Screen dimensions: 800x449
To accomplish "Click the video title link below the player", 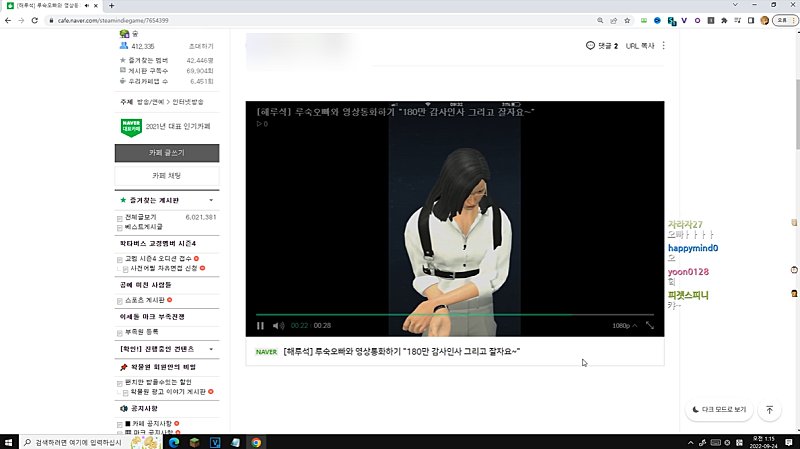I will [402, 352].
